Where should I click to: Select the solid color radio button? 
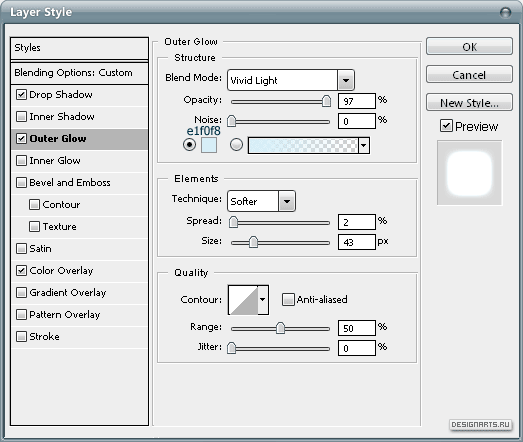pos(189,145)
